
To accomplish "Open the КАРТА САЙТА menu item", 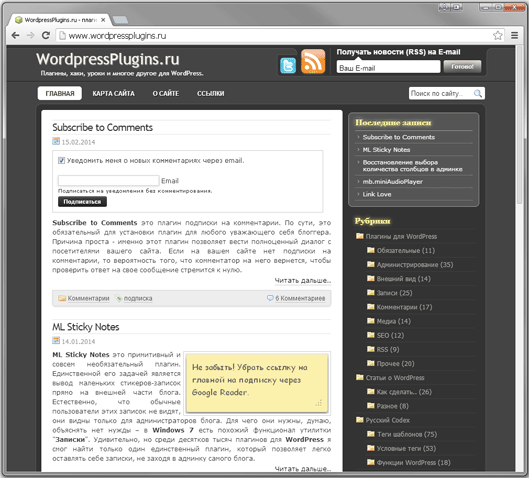I will [113, 93].
